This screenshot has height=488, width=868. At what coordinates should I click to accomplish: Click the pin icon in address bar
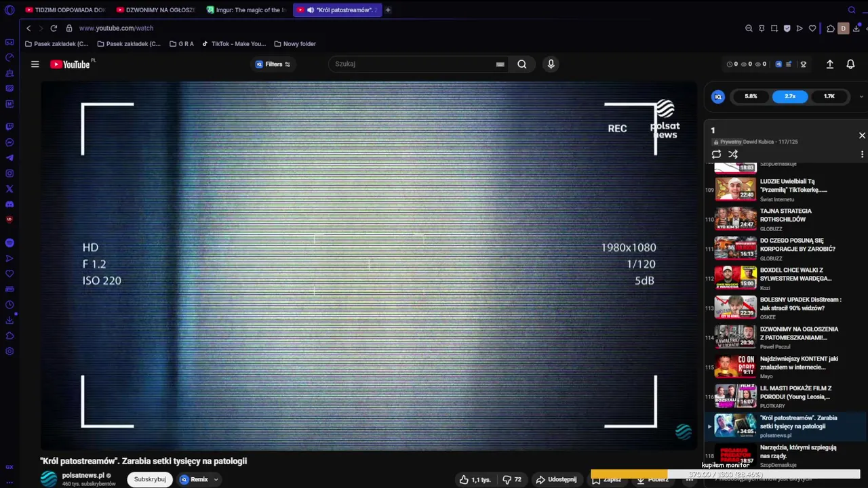pos(762,28)
